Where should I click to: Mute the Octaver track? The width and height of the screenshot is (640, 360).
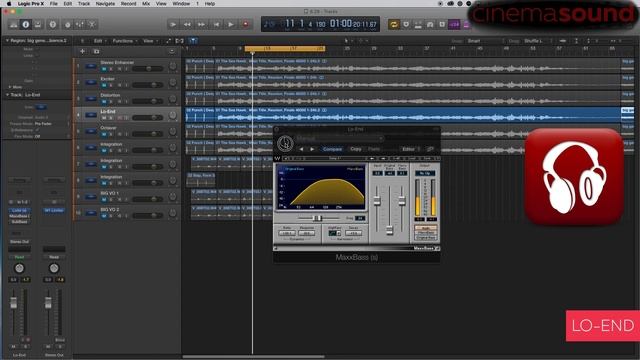104,134
